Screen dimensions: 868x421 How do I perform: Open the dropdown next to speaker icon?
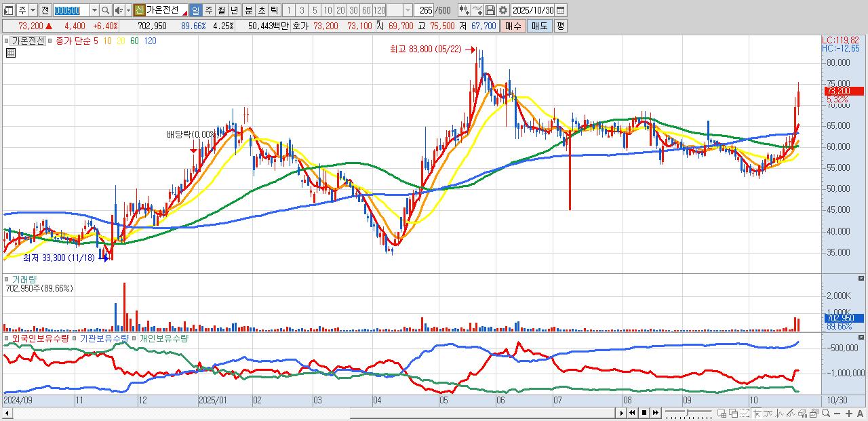click(x=128, y=10)
